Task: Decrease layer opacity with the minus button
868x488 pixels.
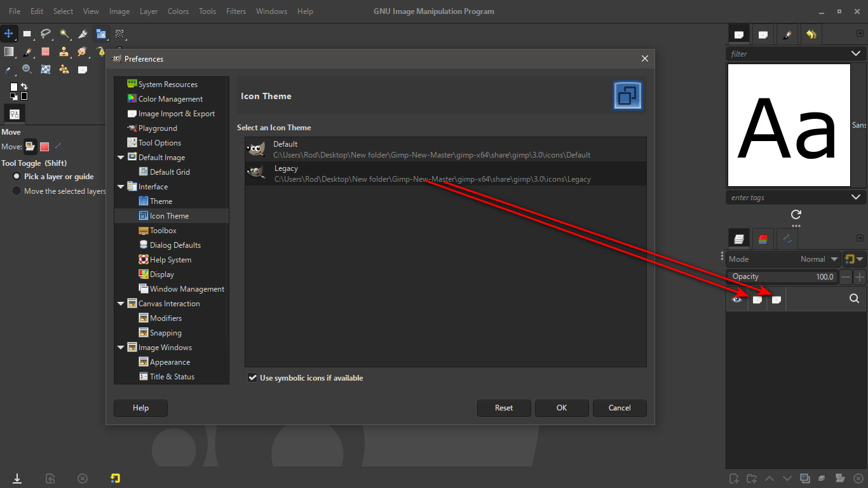Action: click(x=846, y=277)
